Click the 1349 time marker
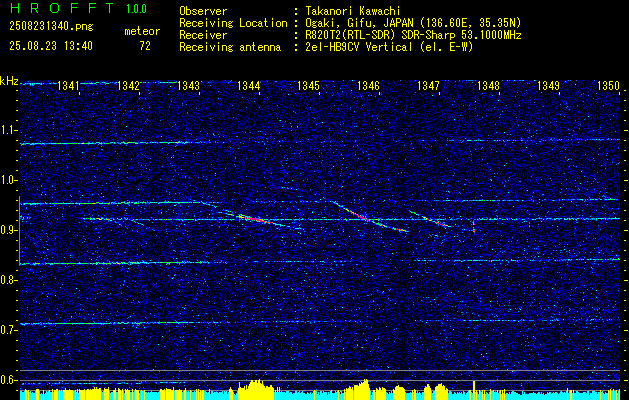629x400 pixels. pos(548,85)
